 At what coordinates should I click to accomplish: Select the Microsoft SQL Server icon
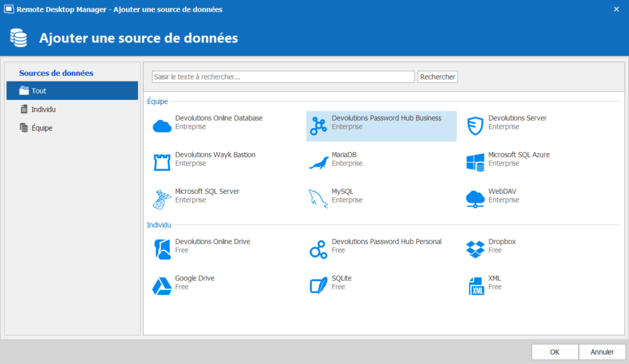(x=162, y=199)
